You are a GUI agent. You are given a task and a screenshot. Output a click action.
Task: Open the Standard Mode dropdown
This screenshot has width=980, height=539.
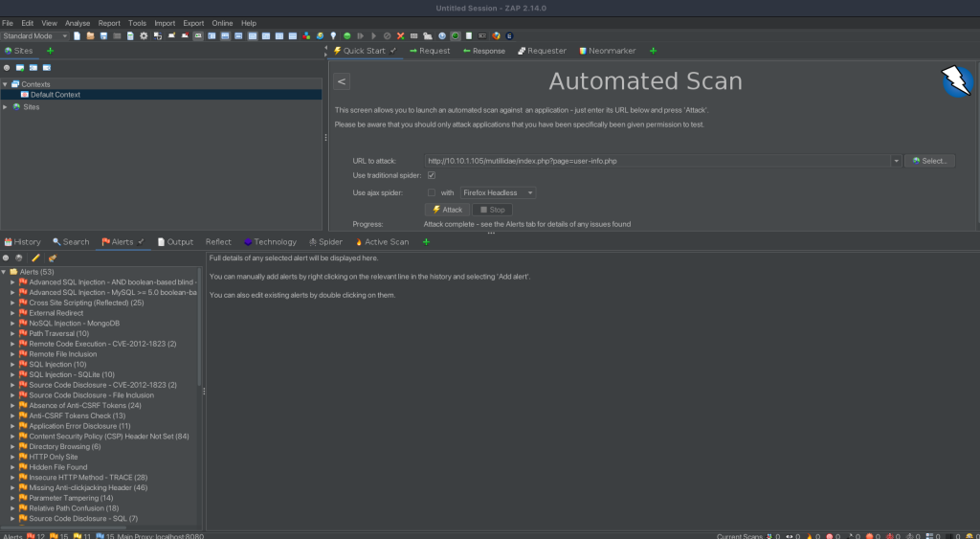point(35,36)
